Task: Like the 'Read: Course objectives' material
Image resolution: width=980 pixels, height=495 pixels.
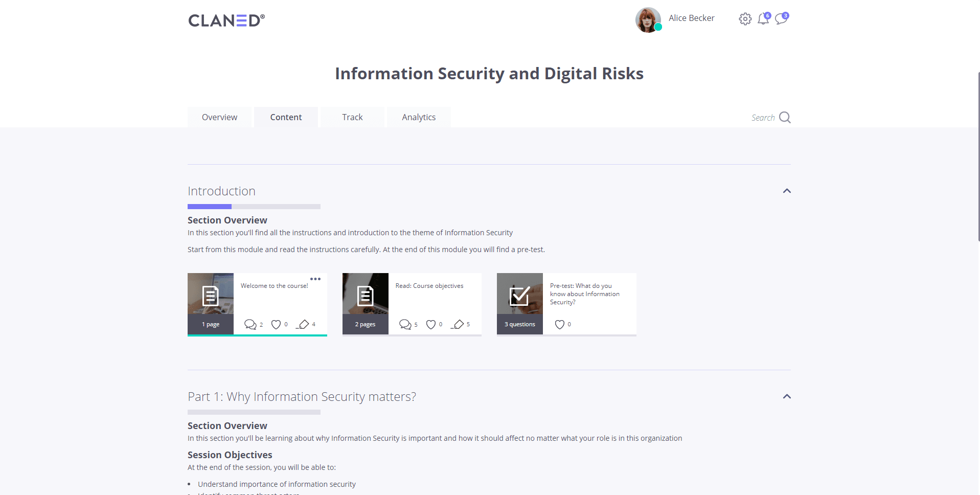Action: 431,324
